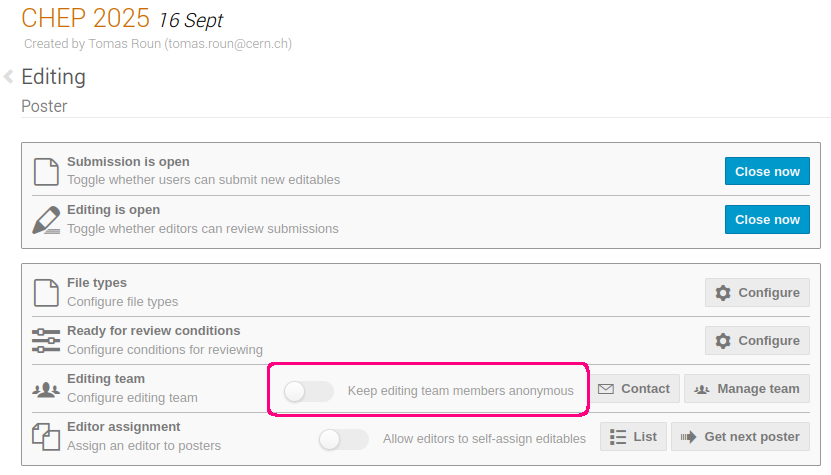Toggle allow editors to self-assign editables

(343, 439)
